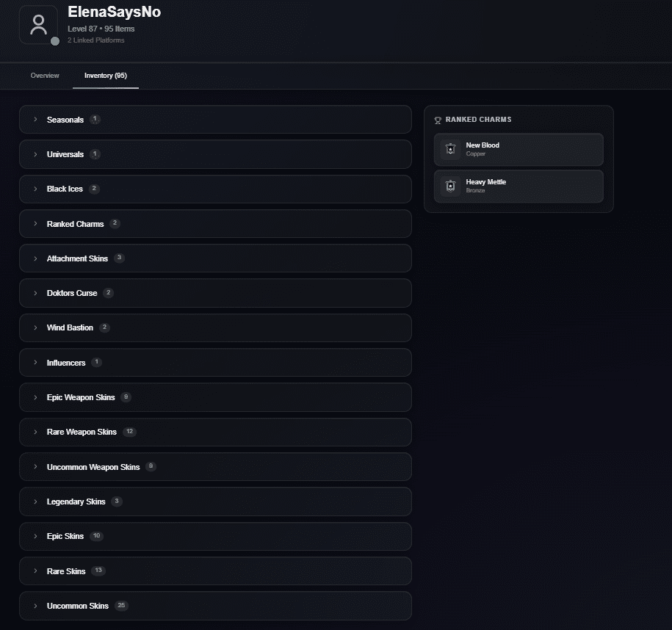
Task: Expand the Doktors Curse category
Action: point(35,292)
